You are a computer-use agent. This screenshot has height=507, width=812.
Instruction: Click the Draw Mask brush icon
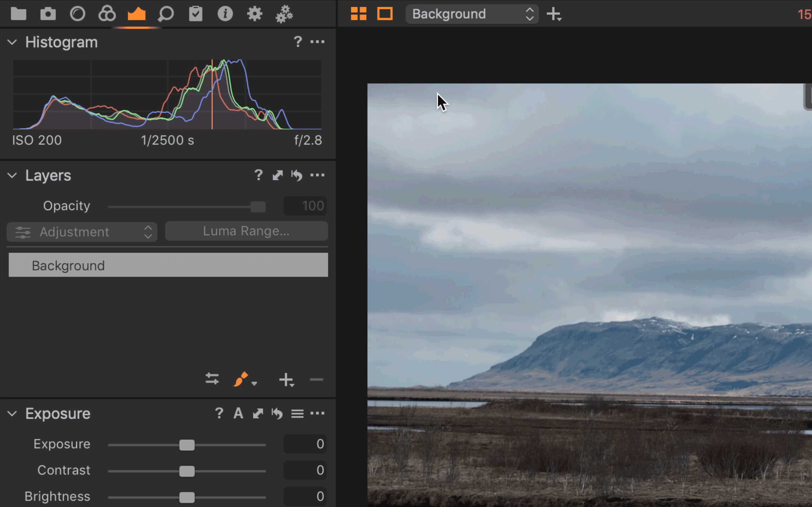(241, 380)
